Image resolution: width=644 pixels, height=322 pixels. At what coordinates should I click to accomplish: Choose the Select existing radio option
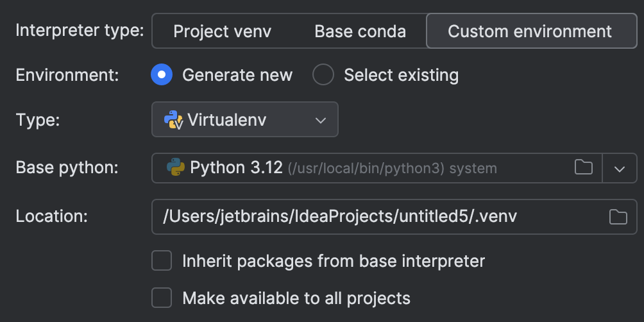(x=323, y=75)
